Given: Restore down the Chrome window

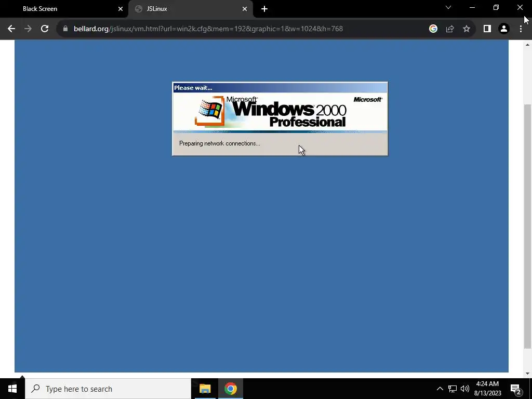Looking at the screenshot, I should coord(496,7).
